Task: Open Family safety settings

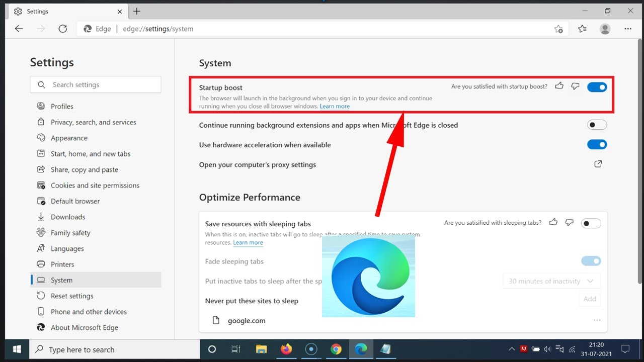Action: click(x=96, y=233)
